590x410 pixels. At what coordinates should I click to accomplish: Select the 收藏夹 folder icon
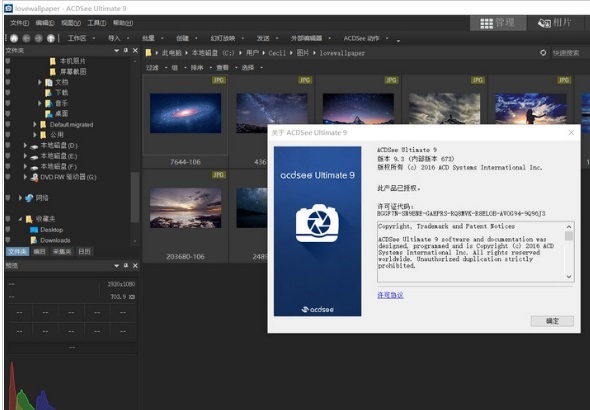pyautogui.click(x=29, y=219)
